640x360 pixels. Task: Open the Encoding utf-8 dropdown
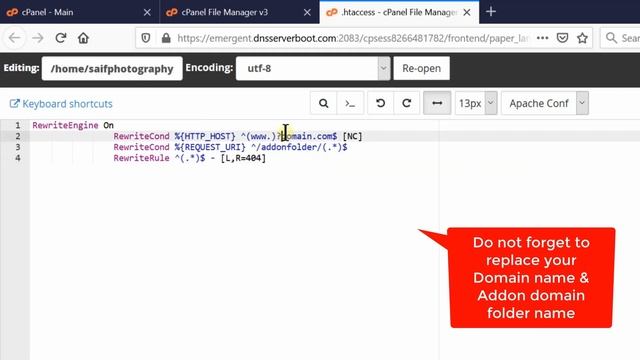pos(313,68)
